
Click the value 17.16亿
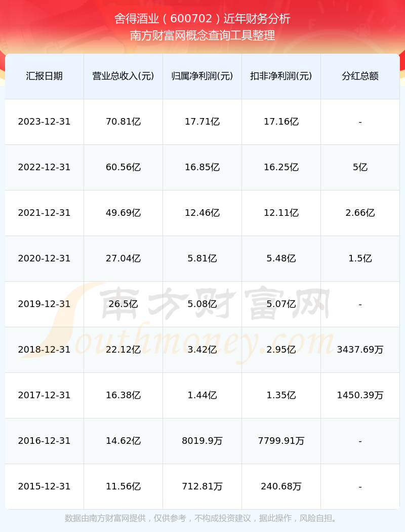click(281, 122)
